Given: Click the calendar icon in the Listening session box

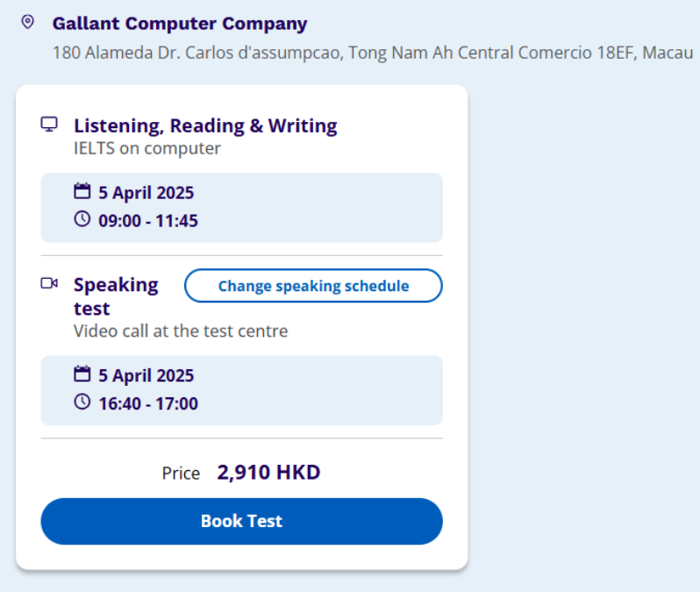Looking at the screenshot, I should pos(82,192).
